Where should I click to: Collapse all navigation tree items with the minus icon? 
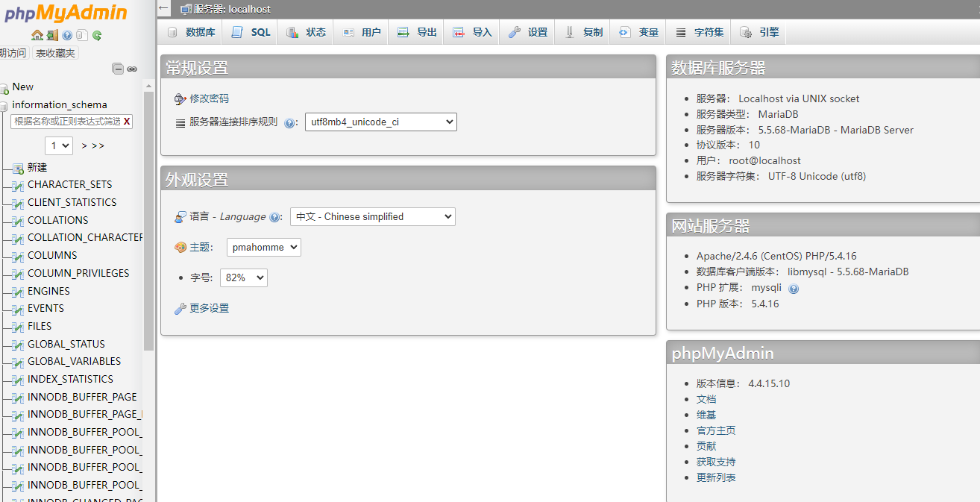point(118,69)
